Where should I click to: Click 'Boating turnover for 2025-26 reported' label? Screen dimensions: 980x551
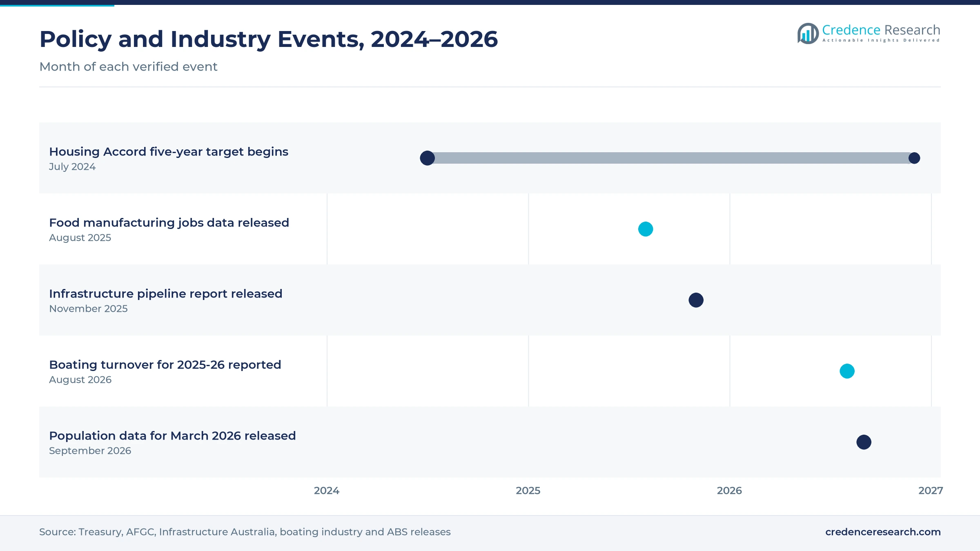pyautogui.click(x=165, y=364)
